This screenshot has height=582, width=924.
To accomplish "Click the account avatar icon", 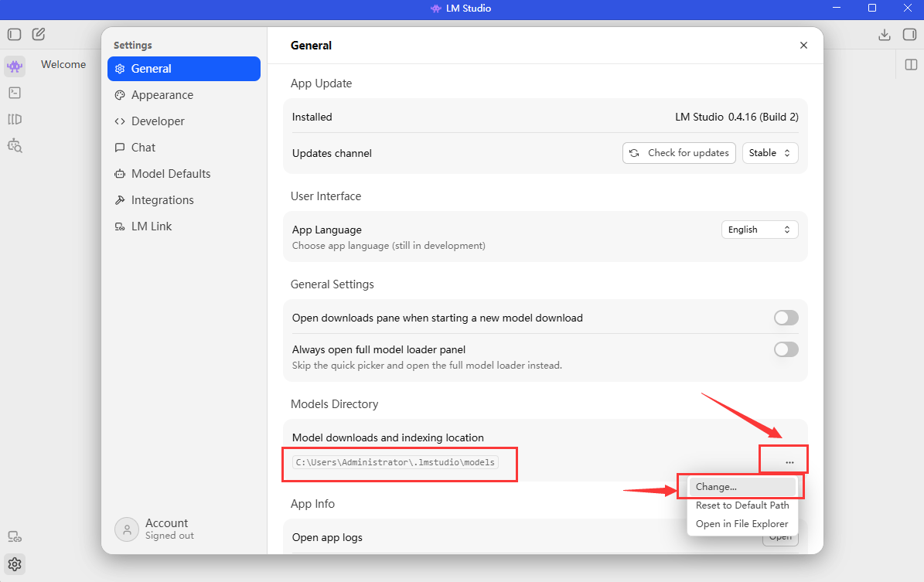I will pyautogui.click(x=127, y=529).
